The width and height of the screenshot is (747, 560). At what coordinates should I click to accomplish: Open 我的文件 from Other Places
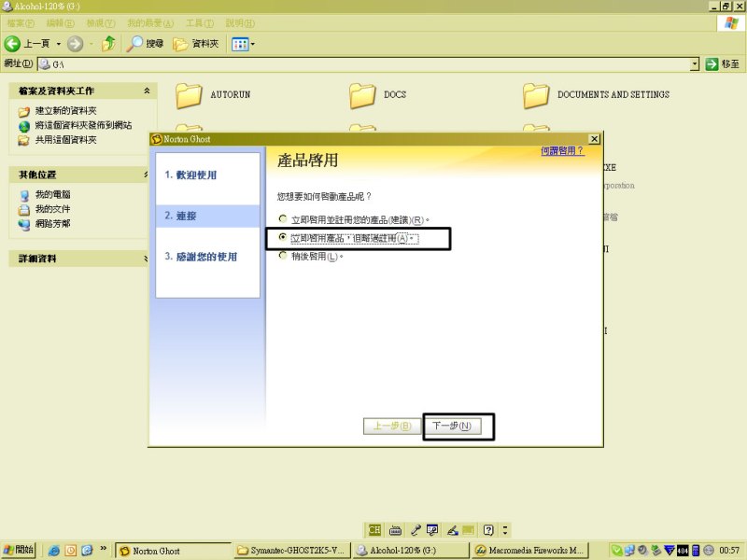point(53,209)
